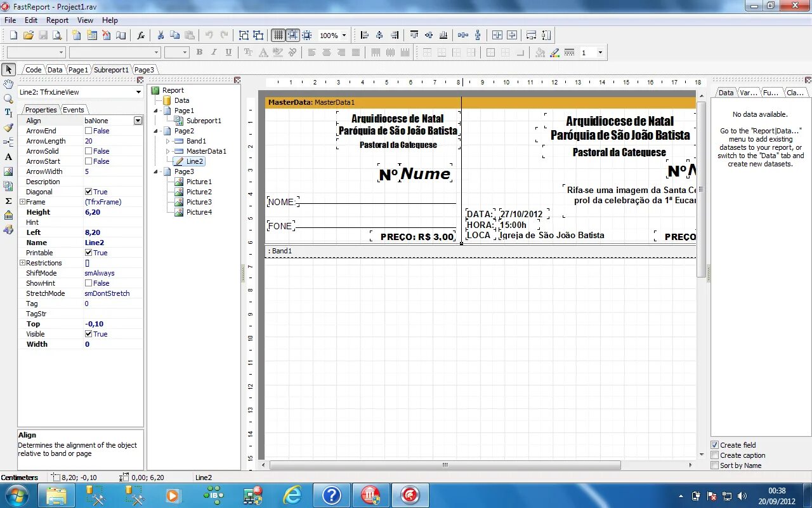Uncheck Create field option
Screen dimensions: 812x508
[715, 445]
